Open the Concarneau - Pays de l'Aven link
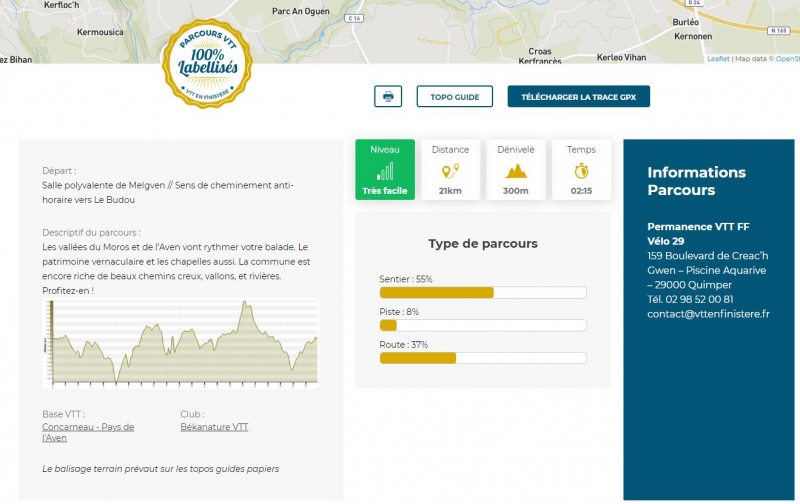The height and width of the screenshot is (504, 800). tap(88, 432)
